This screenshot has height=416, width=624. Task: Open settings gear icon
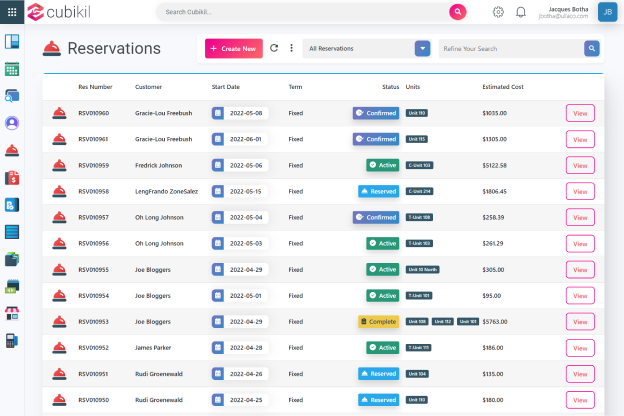(x=498, y=12)
